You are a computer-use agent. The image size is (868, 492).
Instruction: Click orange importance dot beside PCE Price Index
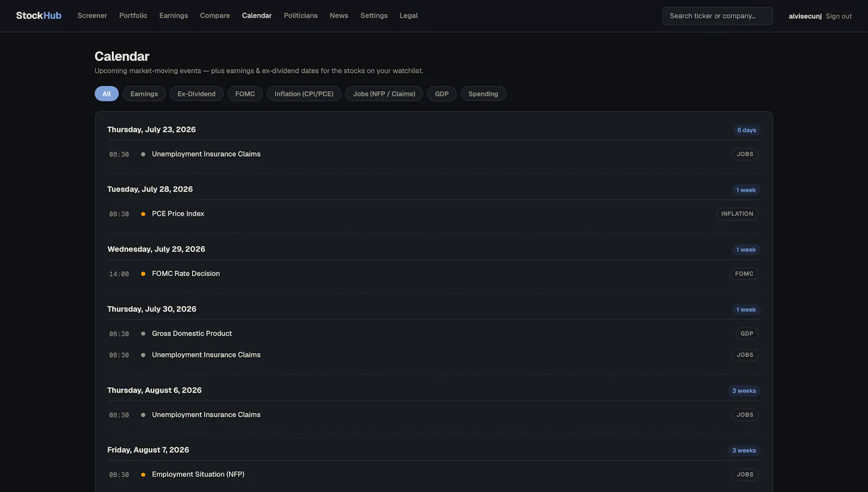[x=143, y=214]
